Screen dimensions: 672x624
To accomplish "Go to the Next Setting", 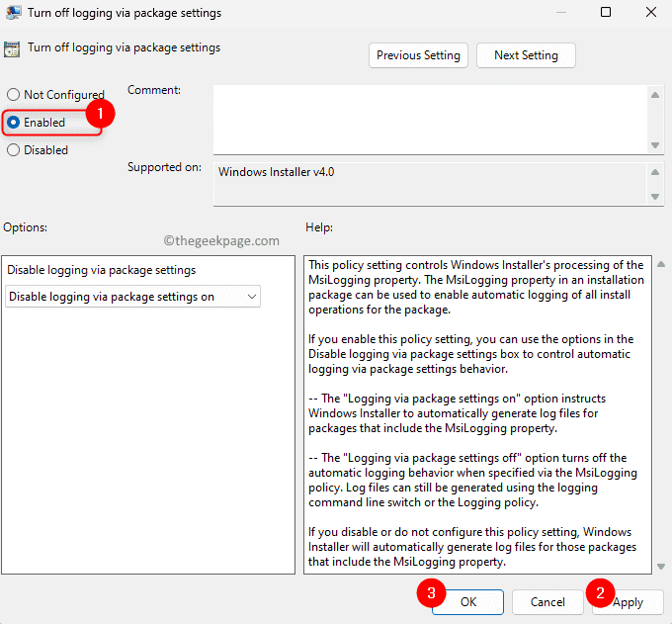I will tap(525, 55).
